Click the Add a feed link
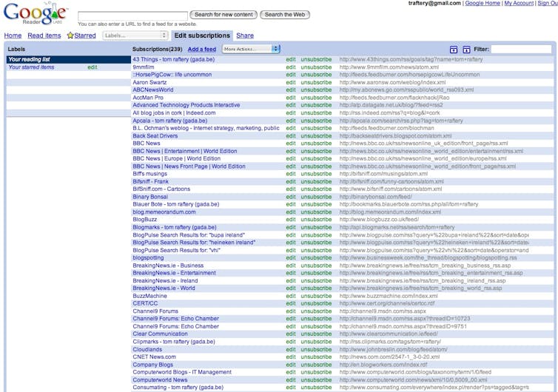 pyautogui.click(x=202, y=49)
